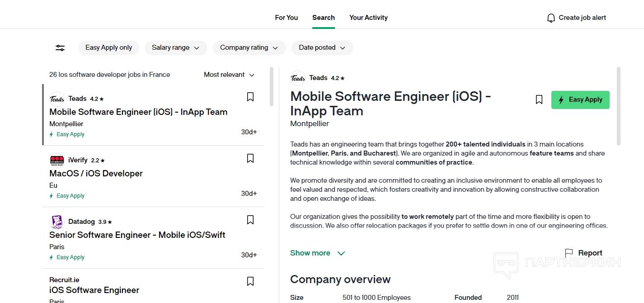Bookmark the Recruit.ie iOS Software Engineer job
The height and width of the screenshot is (303, 644).
pyautogui.click(x=250, y=281)
